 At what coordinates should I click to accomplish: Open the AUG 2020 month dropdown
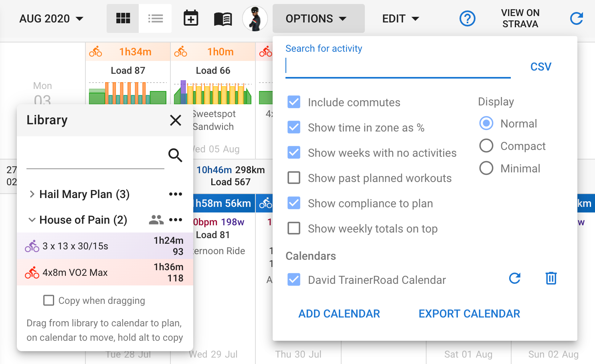[51, 18]
